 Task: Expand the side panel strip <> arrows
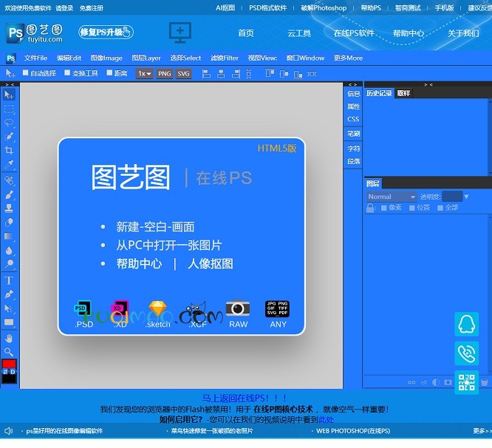(352, 84)
